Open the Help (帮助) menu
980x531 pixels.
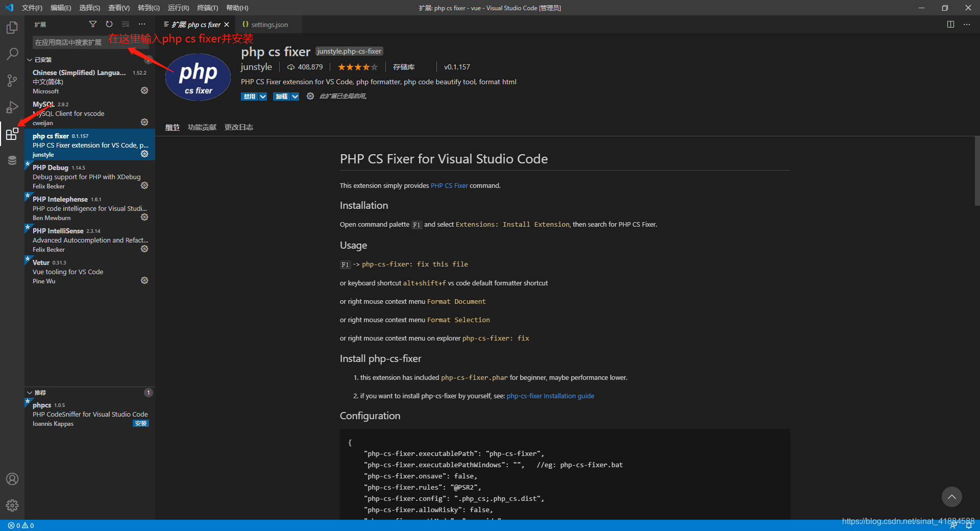click(x=237, y=8)
